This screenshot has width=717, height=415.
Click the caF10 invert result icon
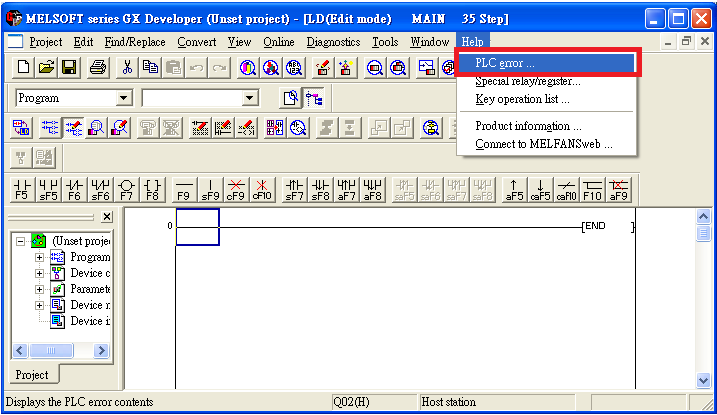click(x=566, y=190)
